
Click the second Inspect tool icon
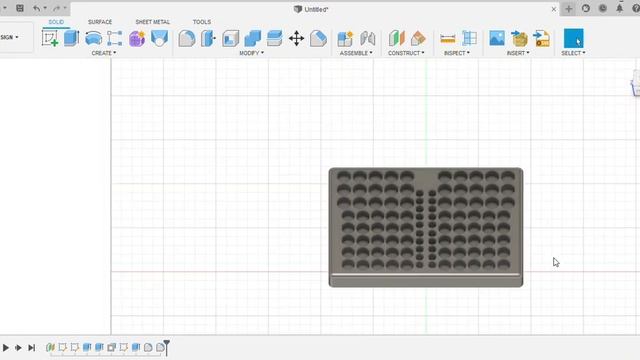(x=469, y=38)
